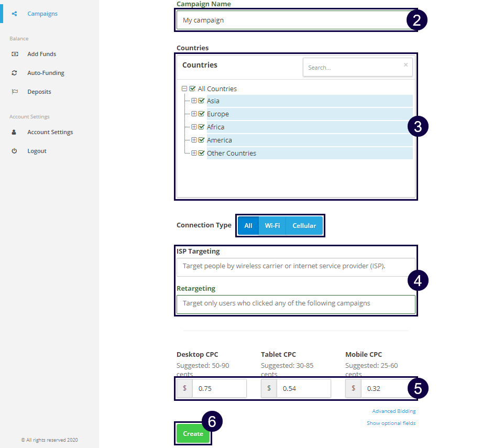Select the Cellular connection type
The height and width of the screenshot is (448, 493).
304,226
